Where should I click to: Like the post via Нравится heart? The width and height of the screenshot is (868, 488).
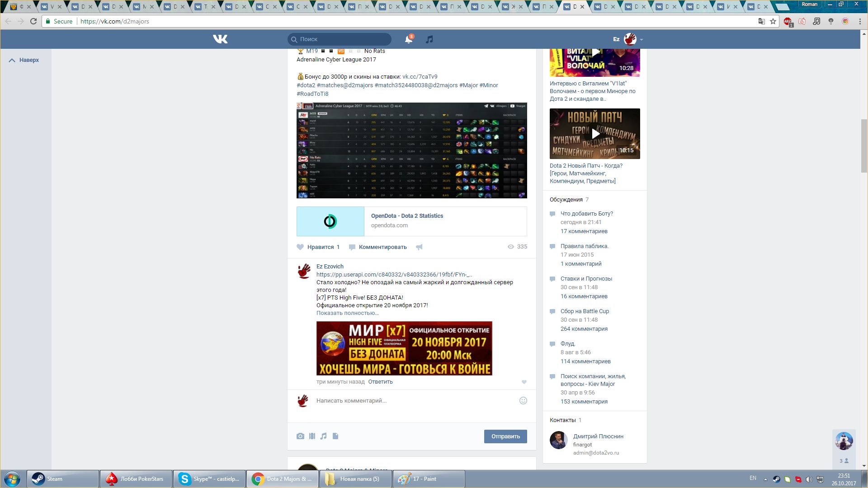[x=301, y=247]
